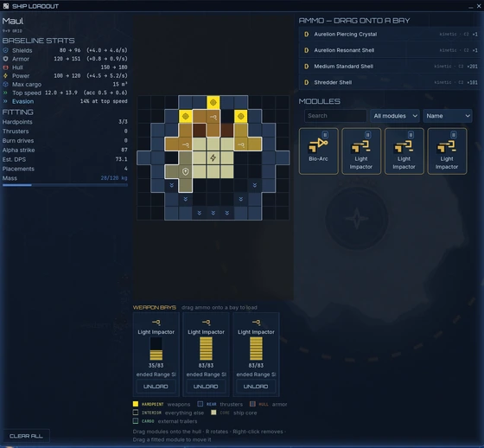Click the D icon beside Aurelion Resonant Shell
484x448 pixels.
[306, 50]
